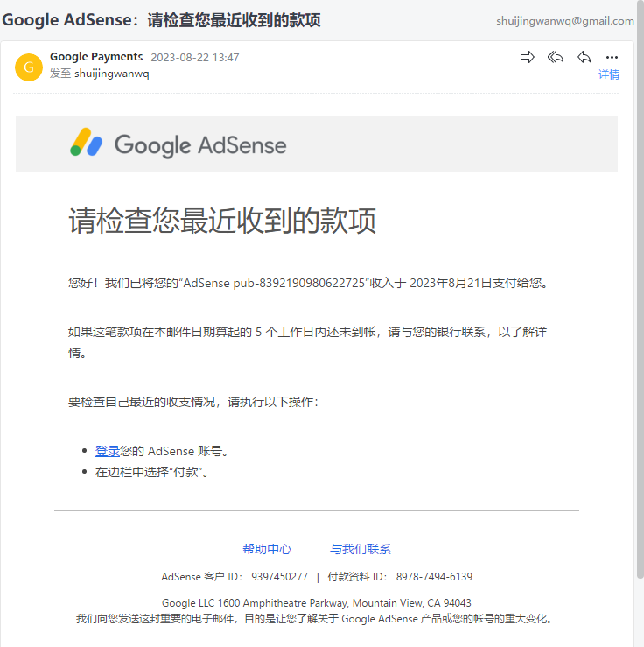This screenshot has height=647, width=644.
Task: Open the three-dots more options menu
Action: tap(612, 58)
